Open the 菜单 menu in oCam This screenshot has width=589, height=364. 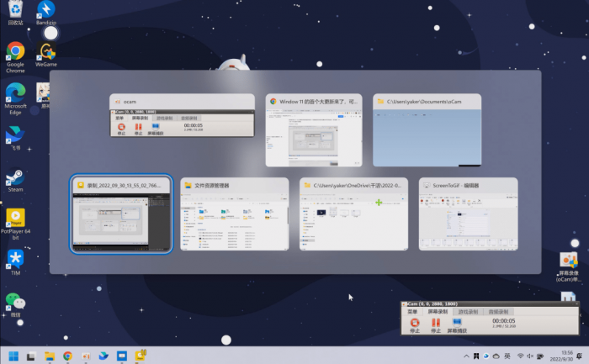click(412, 312)
